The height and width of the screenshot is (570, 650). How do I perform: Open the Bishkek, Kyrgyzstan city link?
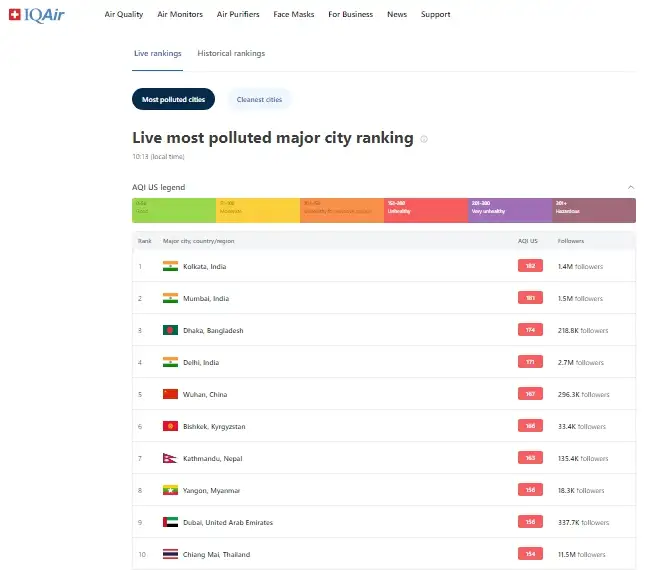214,426
